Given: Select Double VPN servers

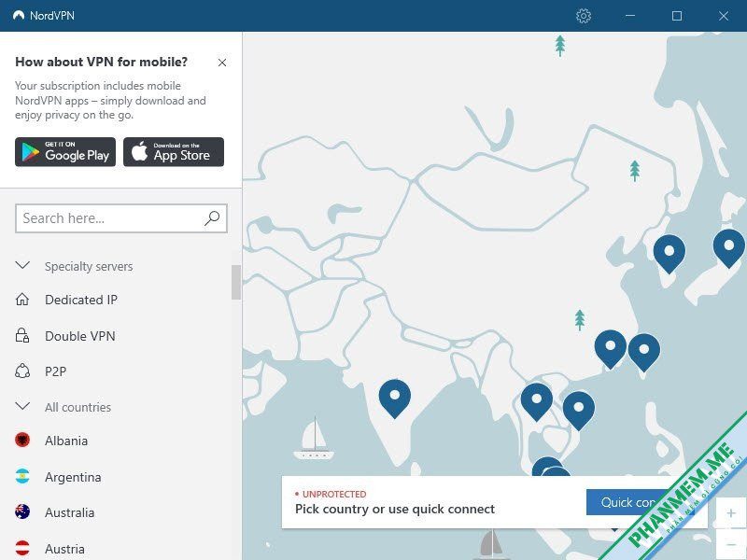Looking at the screenshot, I should click(80, 336).
